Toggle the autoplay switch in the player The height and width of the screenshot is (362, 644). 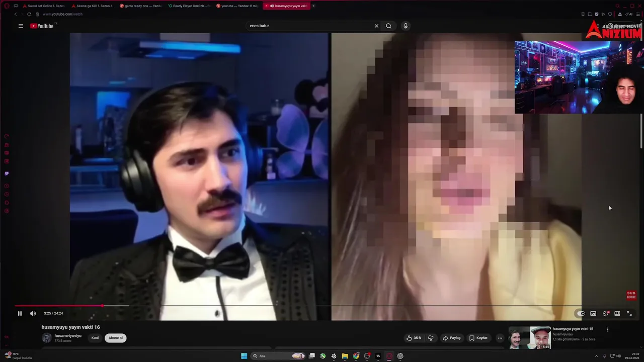pyautogui.click(x=581, y=313)
